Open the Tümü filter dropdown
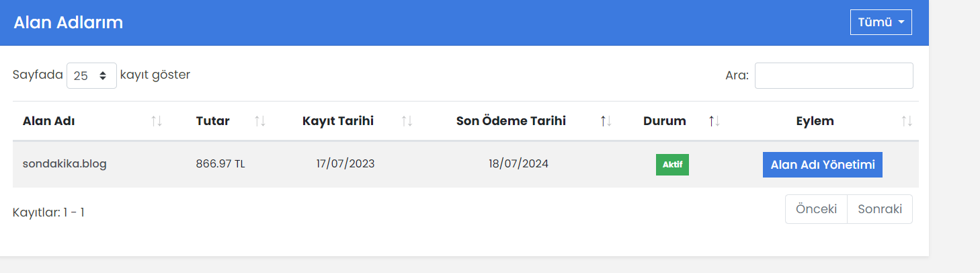 point(881,22)
